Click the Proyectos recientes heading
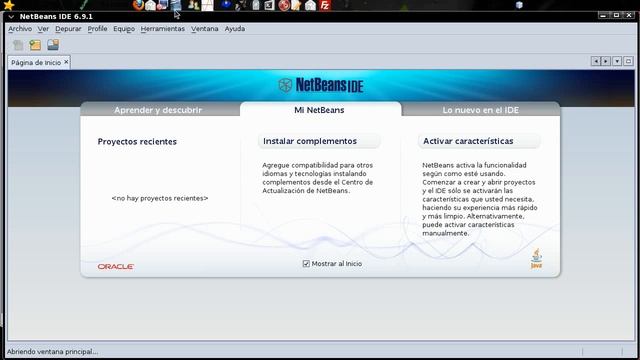 click(x=137, y=142)
